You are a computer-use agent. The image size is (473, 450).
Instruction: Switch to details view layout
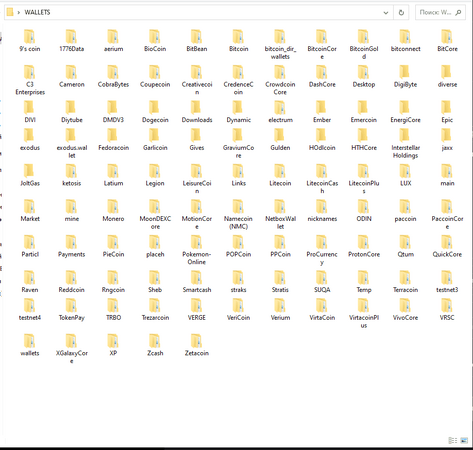pyautogui.click(x=453, y=440)
